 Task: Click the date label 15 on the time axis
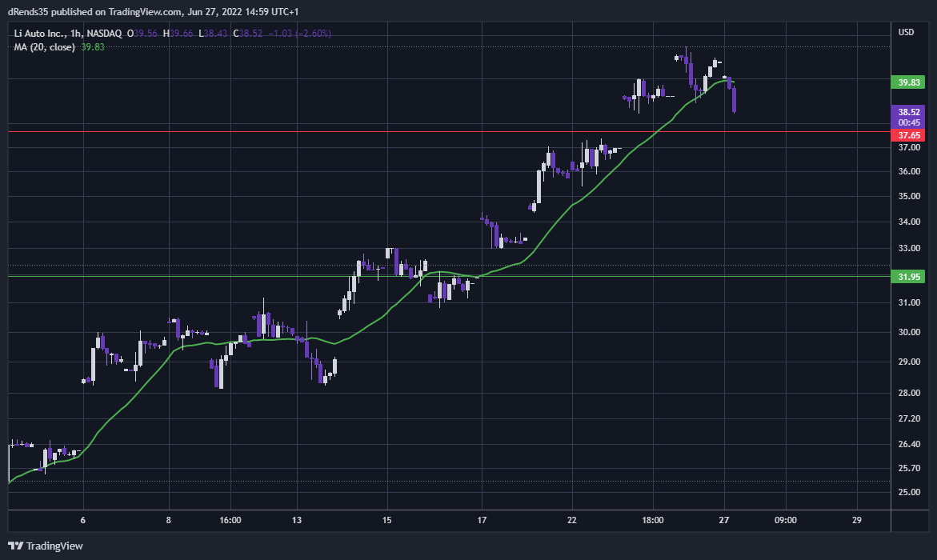point(386,520)
